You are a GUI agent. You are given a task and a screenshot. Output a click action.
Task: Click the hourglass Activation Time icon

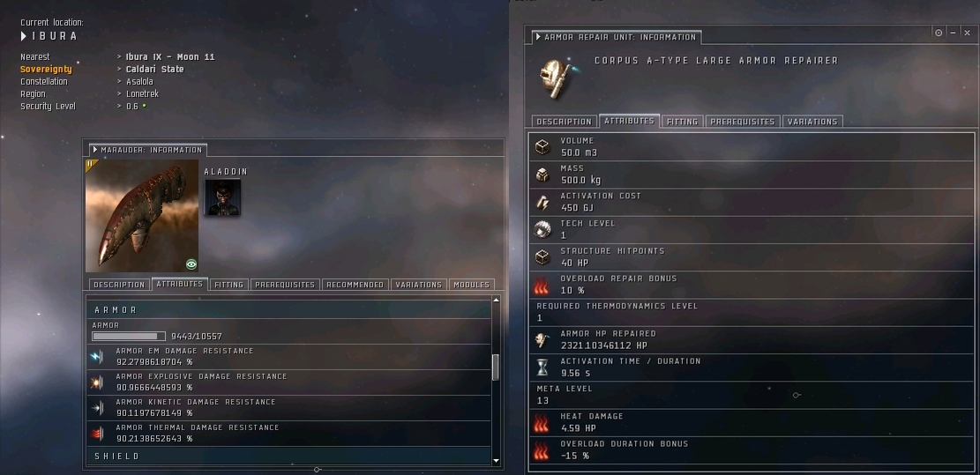pyautogui.click(x=542, y=367)
